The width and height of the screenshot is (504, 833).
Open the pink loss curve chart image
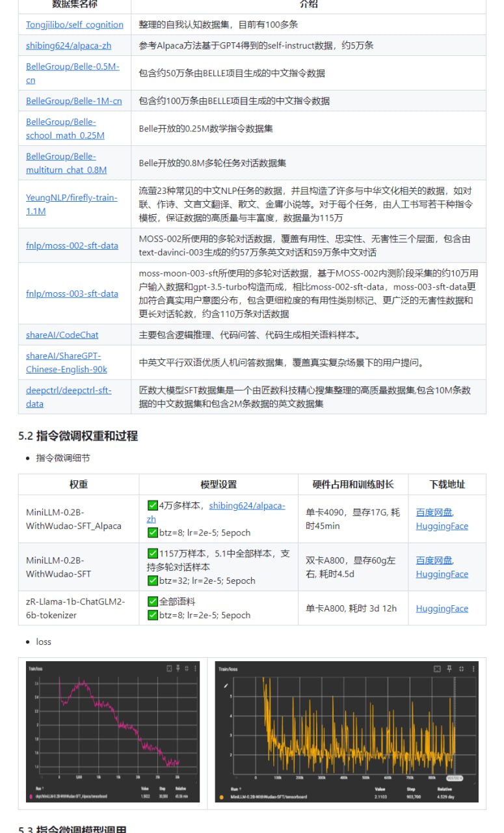coord(114,732)
